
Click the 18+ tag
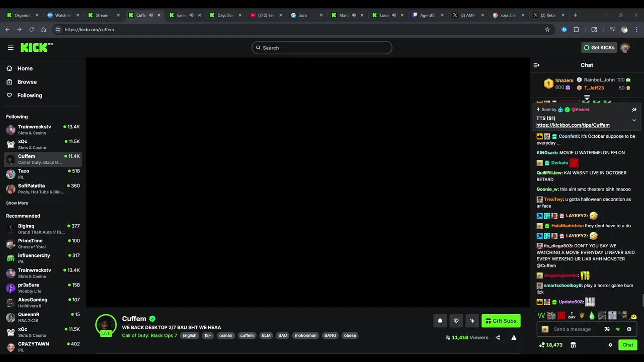click(208, 335)
